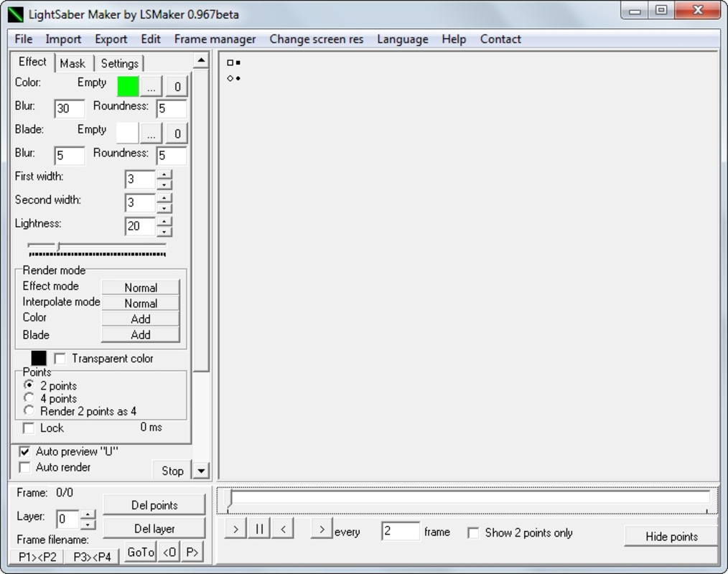This screenshot has height=574, width=728.
Task: Select Render 2 points as 4 option
Action: (x=29, y=410)
